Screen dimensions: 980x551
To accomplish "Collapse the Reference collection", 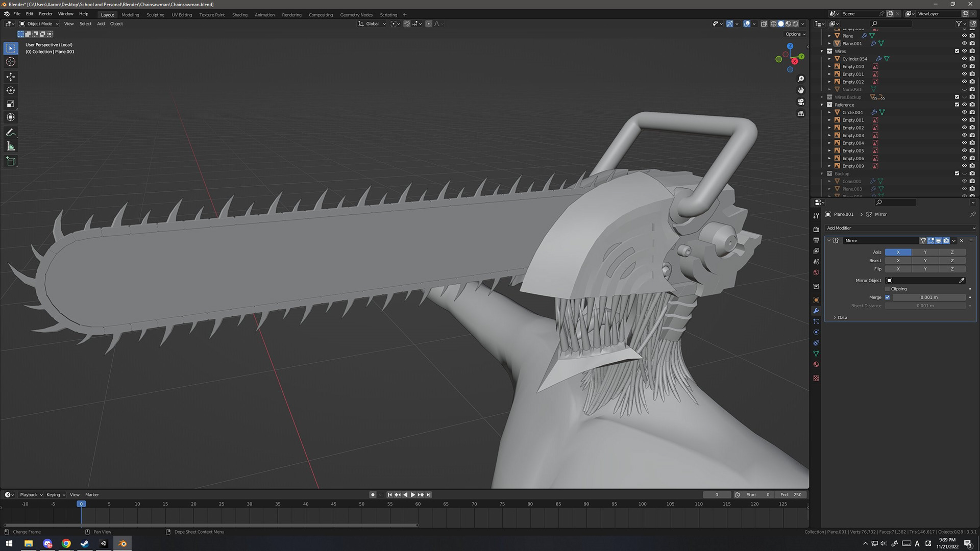I will 822,105.
